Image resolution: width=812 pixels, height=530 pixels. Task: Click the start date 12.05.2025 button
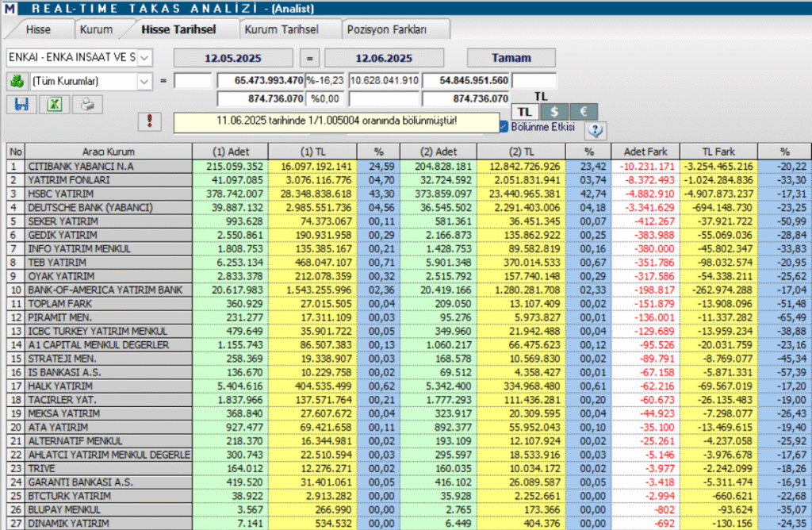coord(233,58)
